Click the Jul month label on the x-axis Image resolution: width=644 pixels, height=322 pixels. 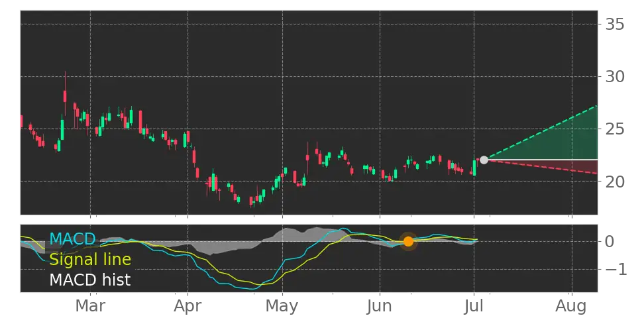point(474,306)
